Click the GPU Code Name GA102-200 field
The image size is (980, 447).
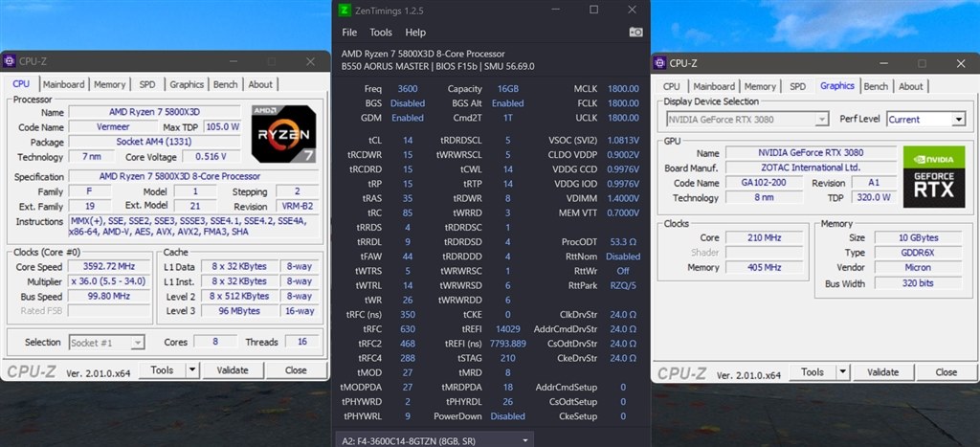764,183
